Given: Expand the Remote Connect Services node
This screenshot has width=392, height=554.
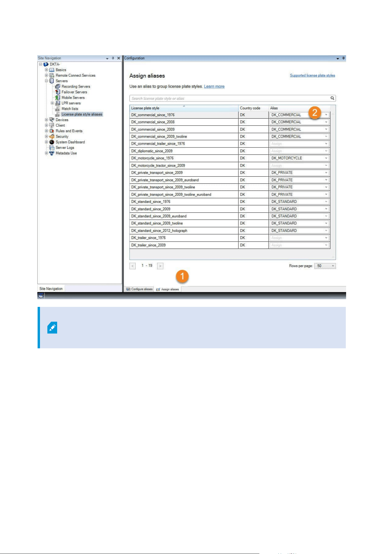Looking at the screenshot, I should (46, 75).
